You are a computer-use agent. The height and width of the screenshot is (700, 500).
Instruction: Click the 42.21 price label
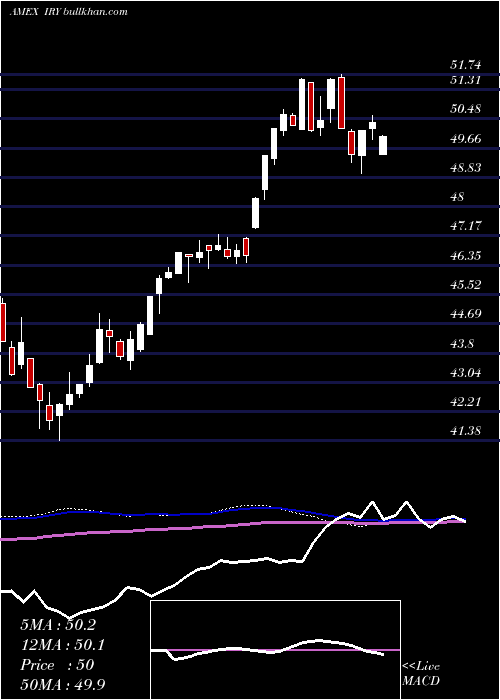click(x=465, y=402)
